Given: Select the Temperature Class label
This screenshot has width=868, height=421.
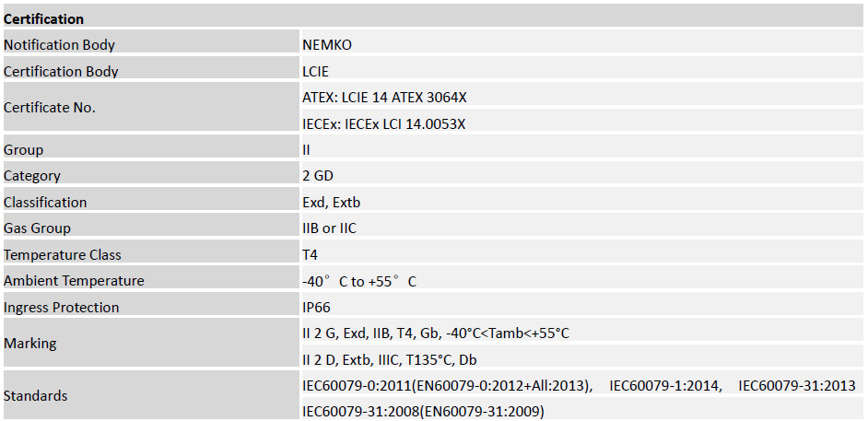Looking at the screenshot, I should coord(62,254).
